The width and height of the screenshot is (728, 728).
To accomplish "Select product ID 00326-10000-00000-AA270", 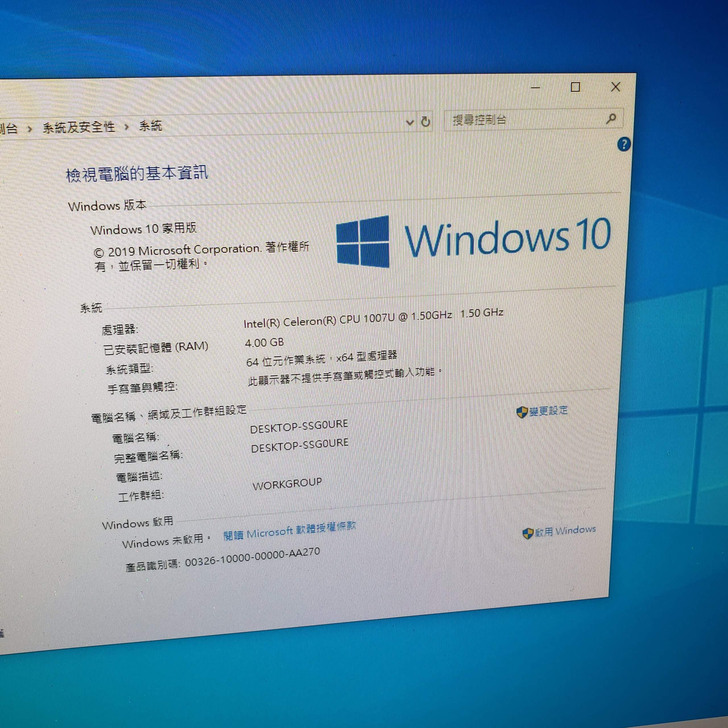I will (253, 557).
